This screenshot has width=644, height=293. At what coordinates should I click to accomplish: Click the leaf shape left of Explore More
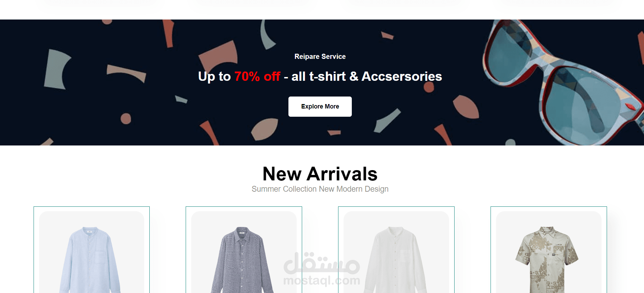(264, 129)
